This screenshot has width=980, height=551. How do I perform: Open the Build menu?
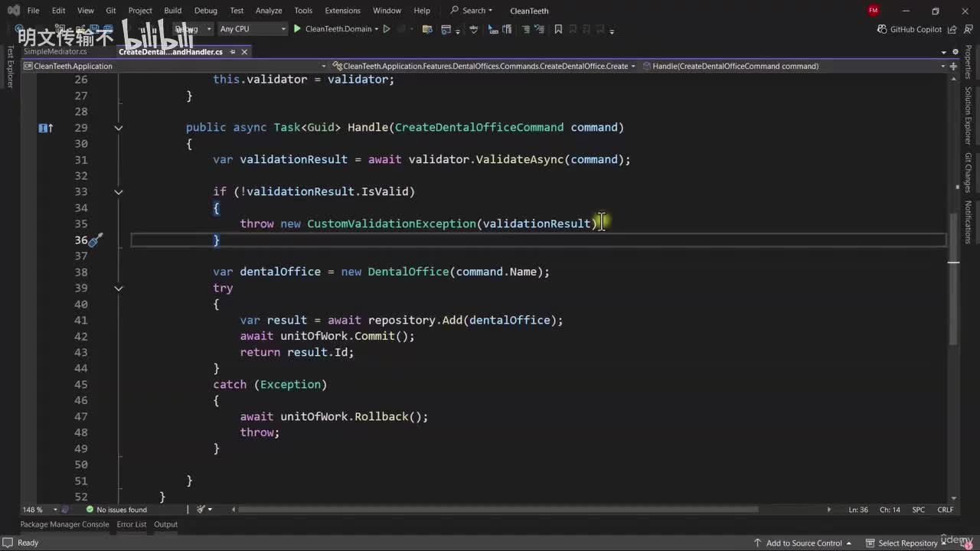tap(173, 11)
